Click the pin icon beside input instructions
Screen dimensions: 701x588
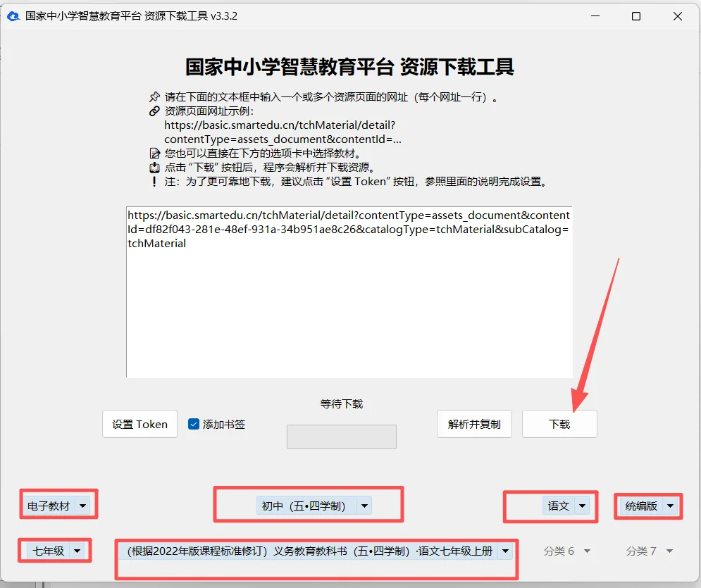pos(154,96)
